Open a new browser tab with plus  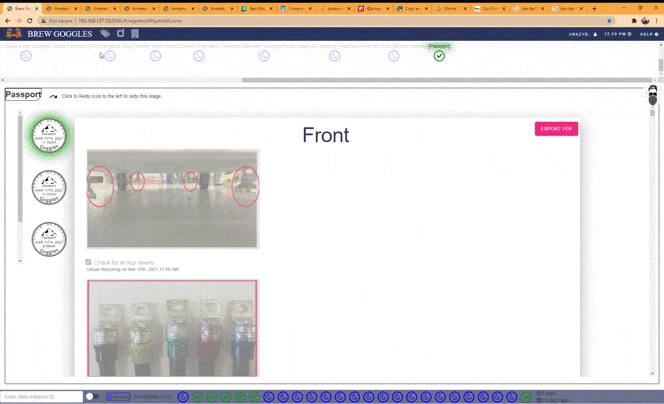[594, 8]
